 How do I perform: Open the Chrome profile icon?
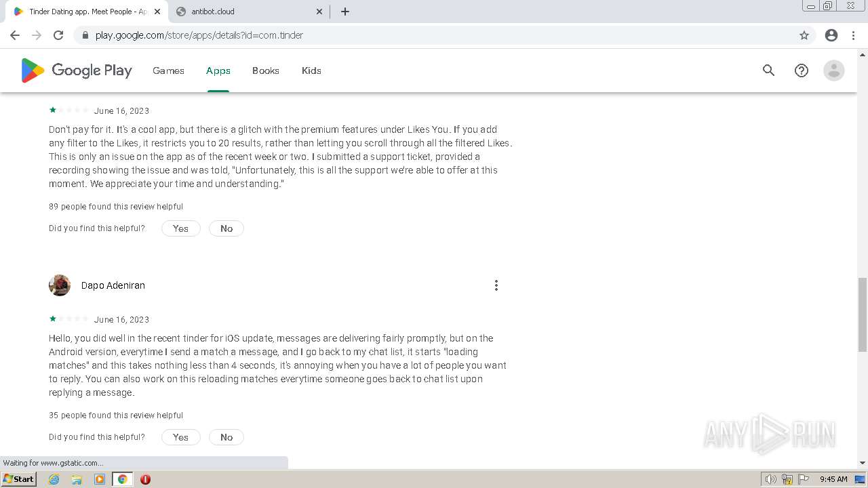click(831, 35)
